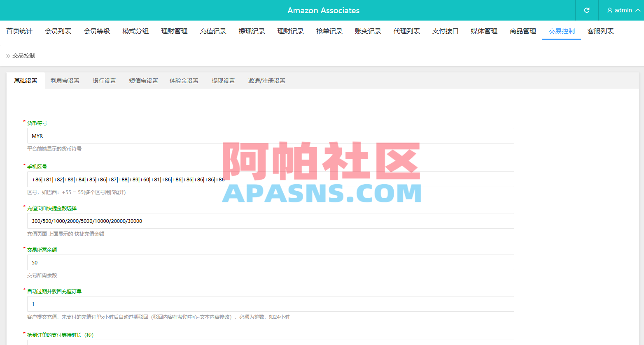644x345 pixels.
Task: Open the 模式分组 menu item
Action: (x=135, y=31)
